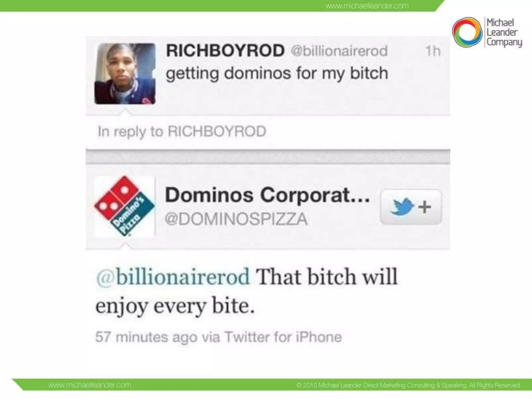This screenshot has height=399, width=532.
Task: Open the @DOMINOSPIZZA handle
Action: 236,219
